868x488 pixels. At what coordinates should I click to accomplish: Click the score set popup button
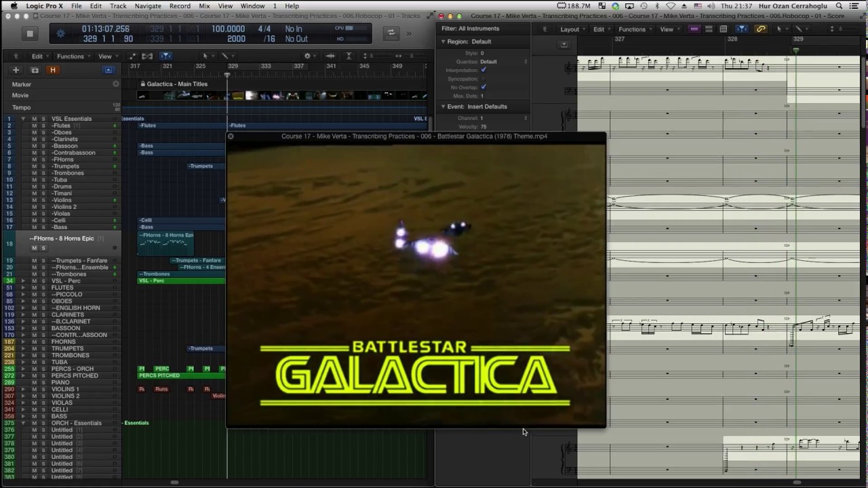pos(564,45)
